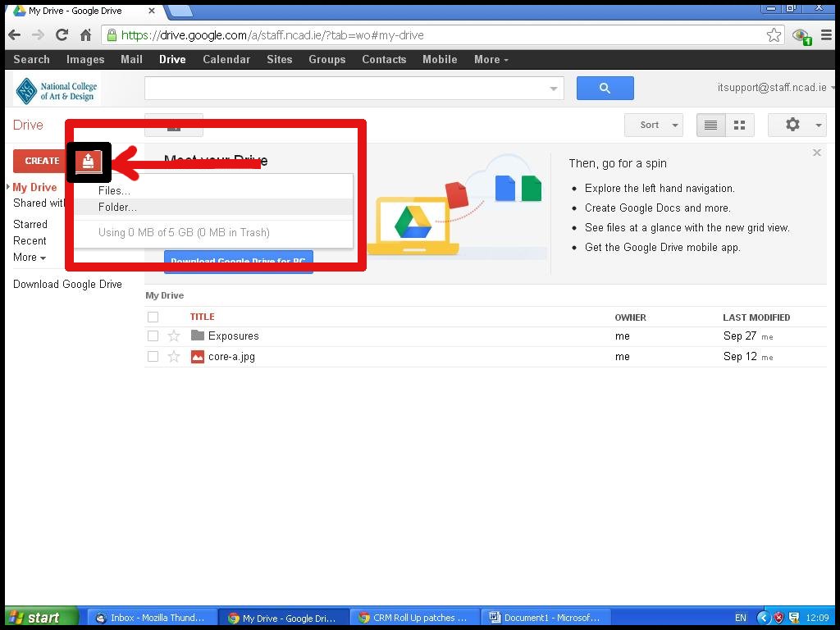
Task: Bookmark page with star icon
Action: (774, 35)
